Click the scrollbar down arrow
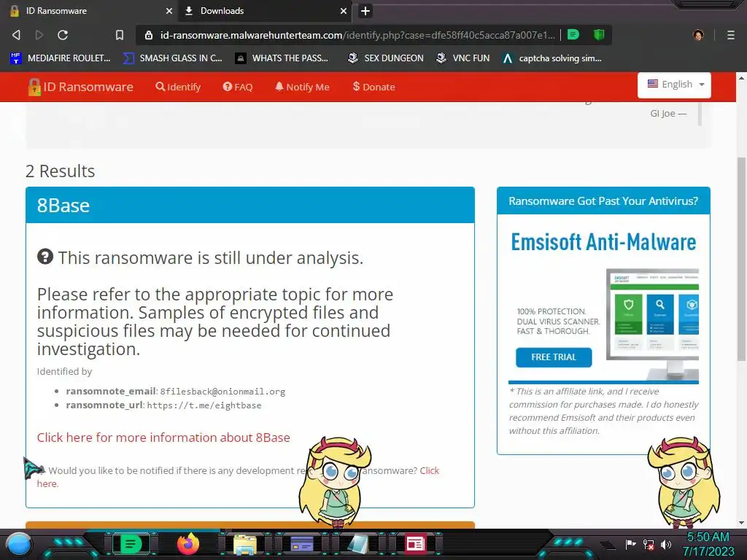 click(x=741, y=523)
